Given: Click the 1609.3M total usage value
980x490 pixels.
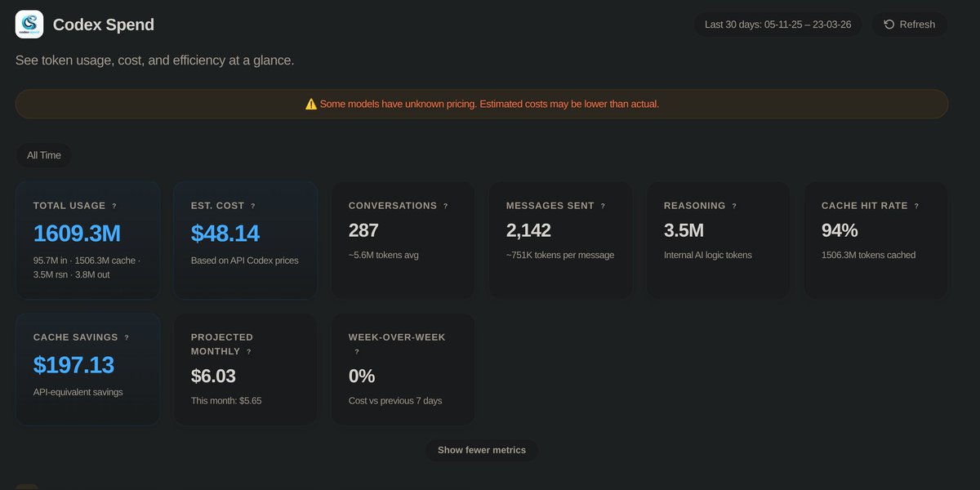Looking at the screenshot, I should tap(77, 234).
